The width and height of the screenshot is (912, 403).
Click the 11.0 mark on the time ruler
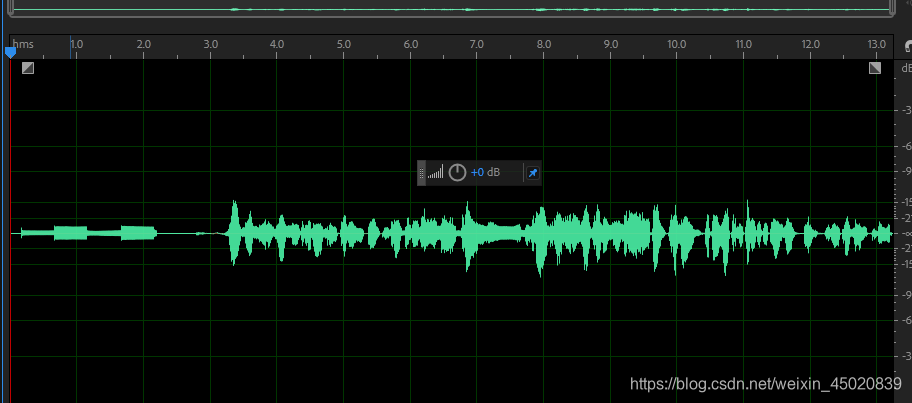click(x=743, y=44)
